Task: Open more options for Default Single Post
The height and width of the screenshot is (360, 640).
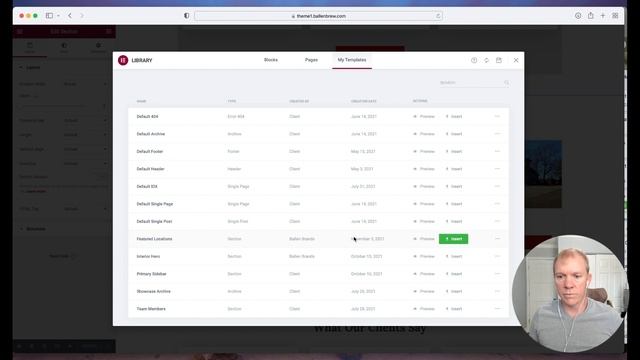Action: pyautogui.click(x=497, y=221)
